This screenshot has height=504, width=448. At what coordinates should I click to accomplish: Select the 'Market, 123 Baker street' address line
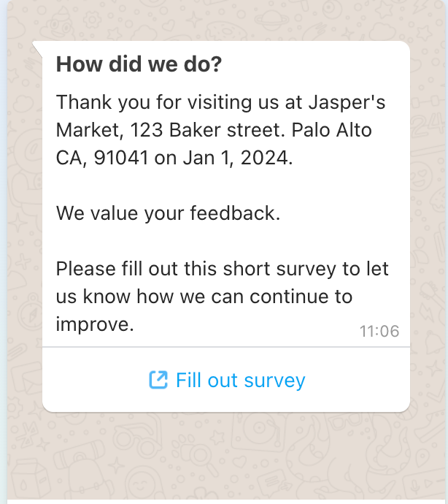pos(171,130)
